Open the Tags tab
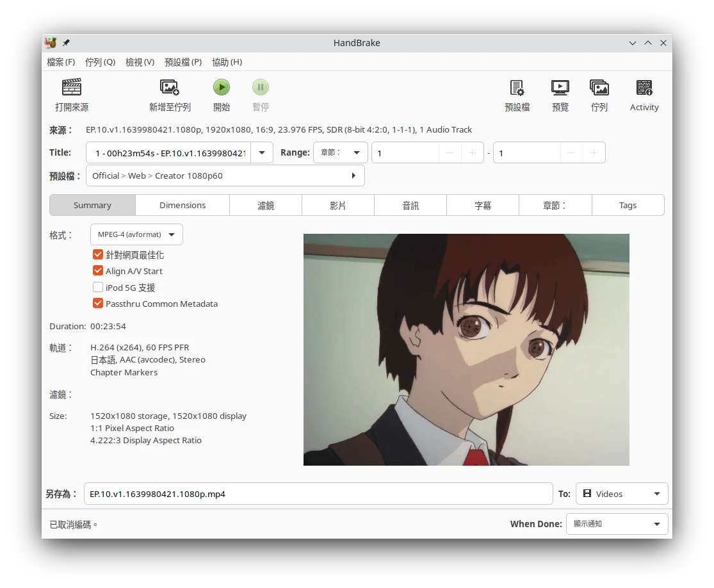The width and height of the screenshot is (714, 588). [x=628, y=206]
